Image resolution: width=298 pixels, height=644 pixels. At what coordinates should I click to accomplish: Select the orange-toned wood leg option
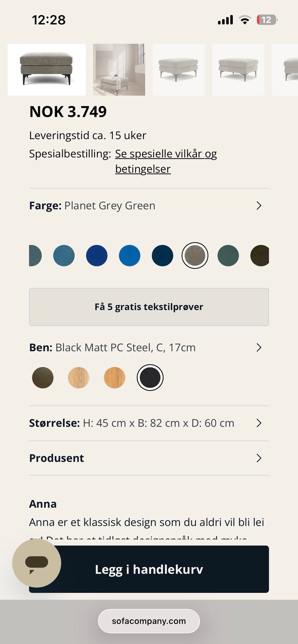coord(115,377)
